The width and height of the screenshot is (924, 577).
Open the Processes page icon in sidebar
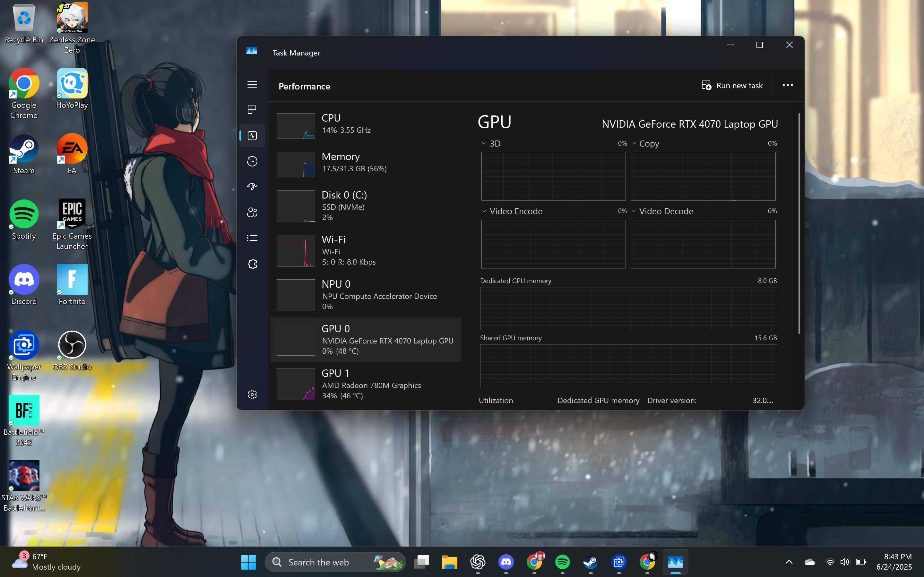252,110
